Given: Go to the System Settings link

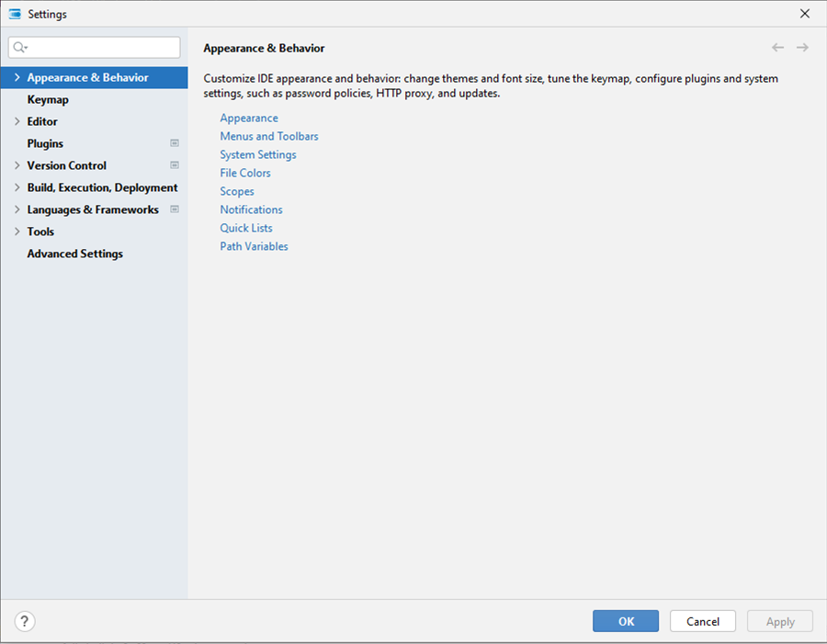Looking at the screenshot, I should point(257,154).
